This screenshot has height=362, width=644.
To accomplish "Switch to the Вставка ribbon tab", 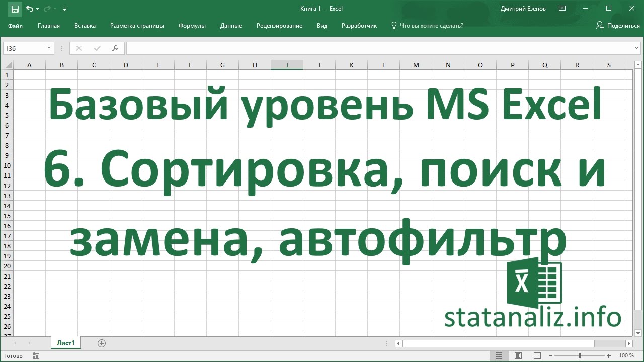I will [x=85, y=26].
